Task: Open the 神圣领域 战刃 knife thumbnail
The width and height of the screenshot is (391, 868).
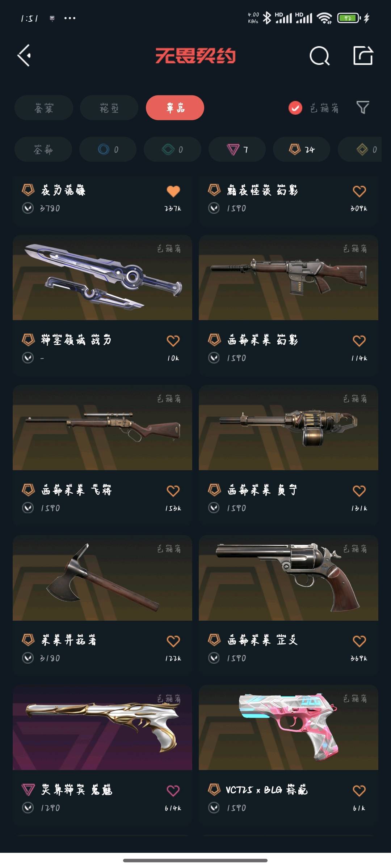Action: click(x=102, y=277)
